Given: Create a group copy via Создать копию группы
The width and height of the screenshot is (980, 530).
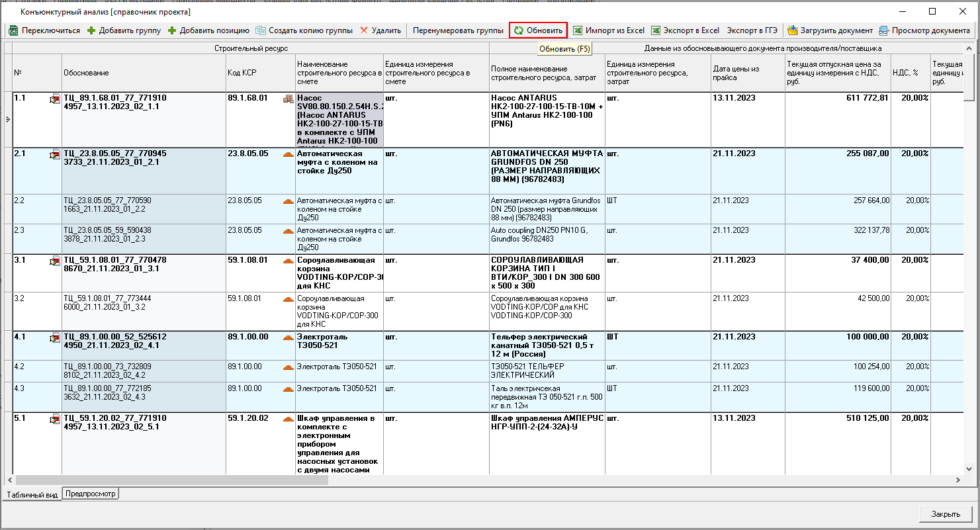Looking at the screenshot, I should point(304,30).
